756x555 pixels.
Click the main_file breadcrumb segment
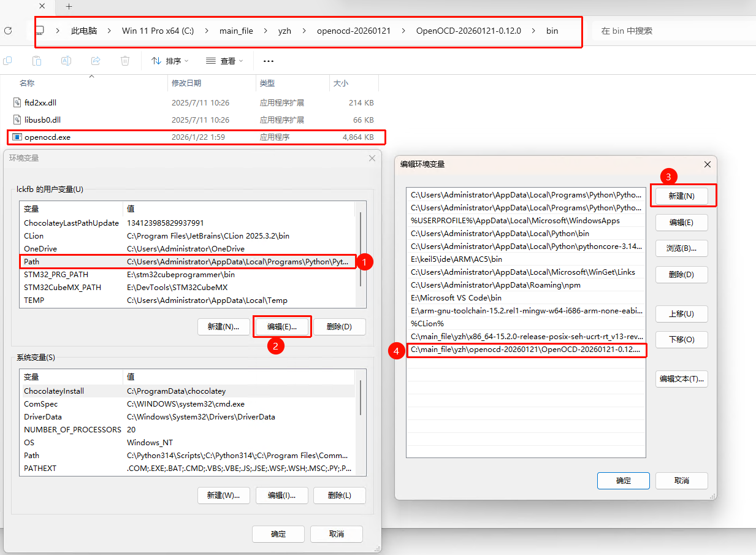[x=236, y=31]
